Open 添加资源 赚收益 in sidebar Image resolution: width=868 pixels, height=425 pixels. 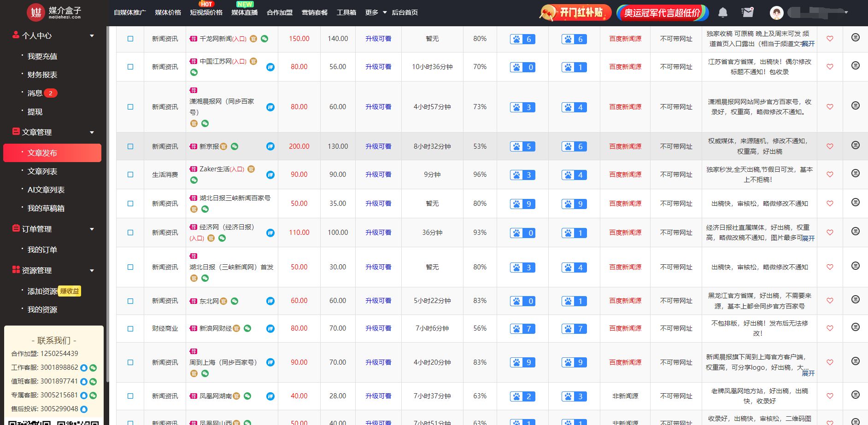tap(53, 291)
